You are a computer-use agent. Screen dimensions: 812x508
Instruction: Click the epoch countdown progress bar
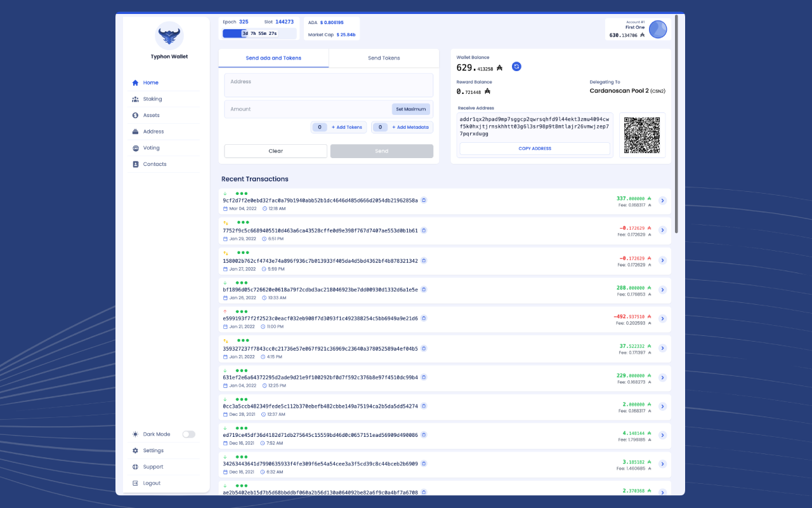coord(259,32)
